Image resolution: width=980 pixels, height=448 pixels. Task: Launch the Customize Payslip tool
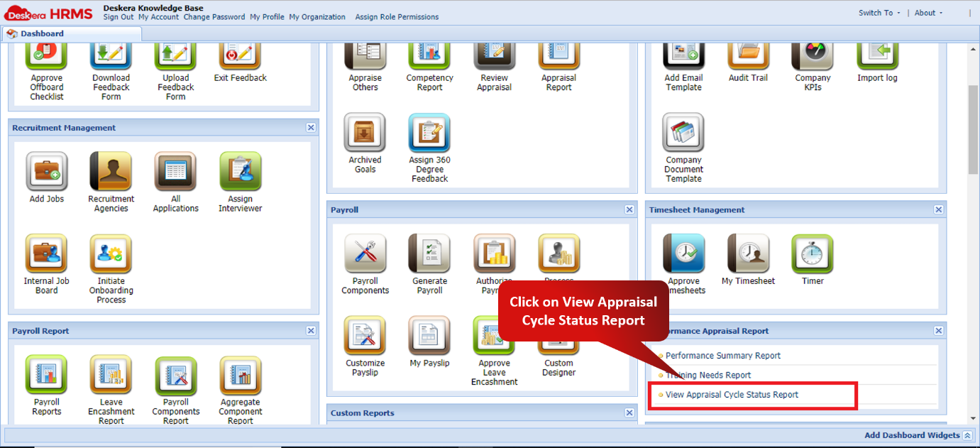(365, 335)
